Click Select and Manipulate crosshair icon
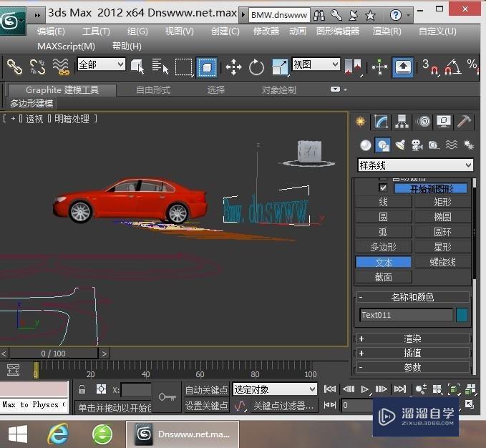The width and height of the screenshot is (486, 448). tap(379, 67)
